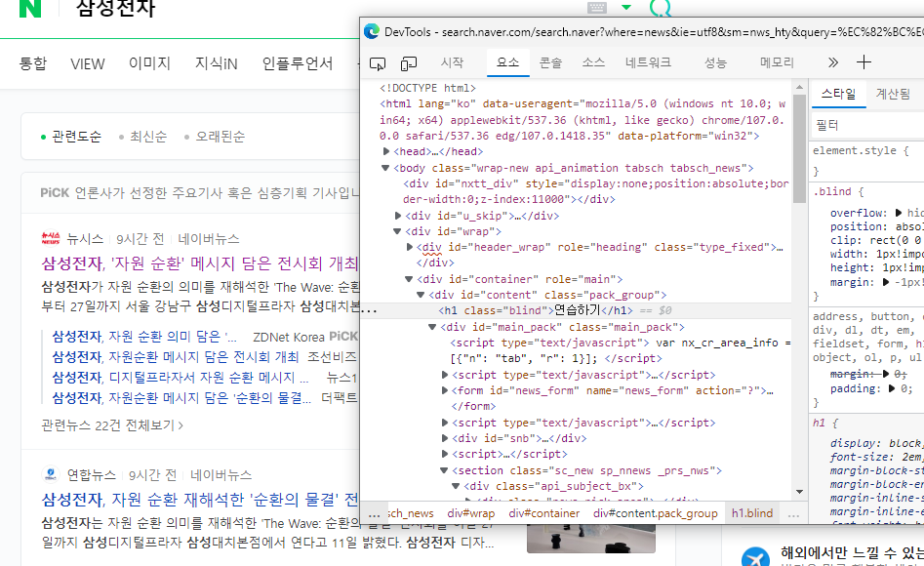The height and width of the screenshot is (566, 924).
Task: Open the 메모리 tab in DevTools
Action: click(x=777, y=62)
